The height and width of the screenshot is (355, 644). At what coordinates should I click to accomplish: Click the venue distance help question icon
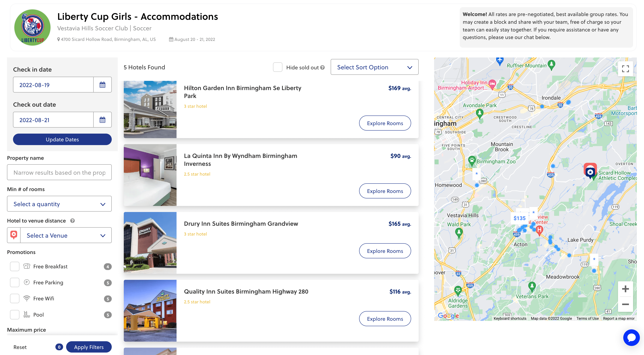73,221
